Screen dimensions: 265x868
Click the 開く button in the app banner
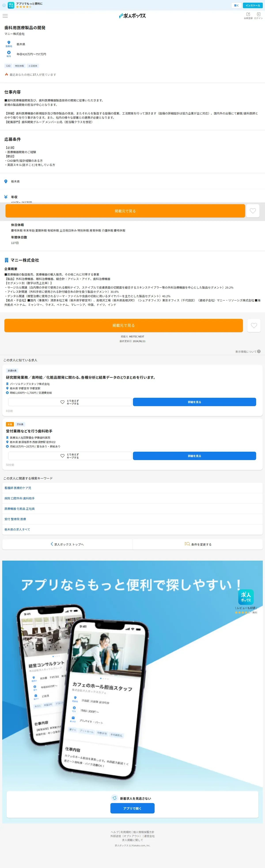click(x=236, y=5)
